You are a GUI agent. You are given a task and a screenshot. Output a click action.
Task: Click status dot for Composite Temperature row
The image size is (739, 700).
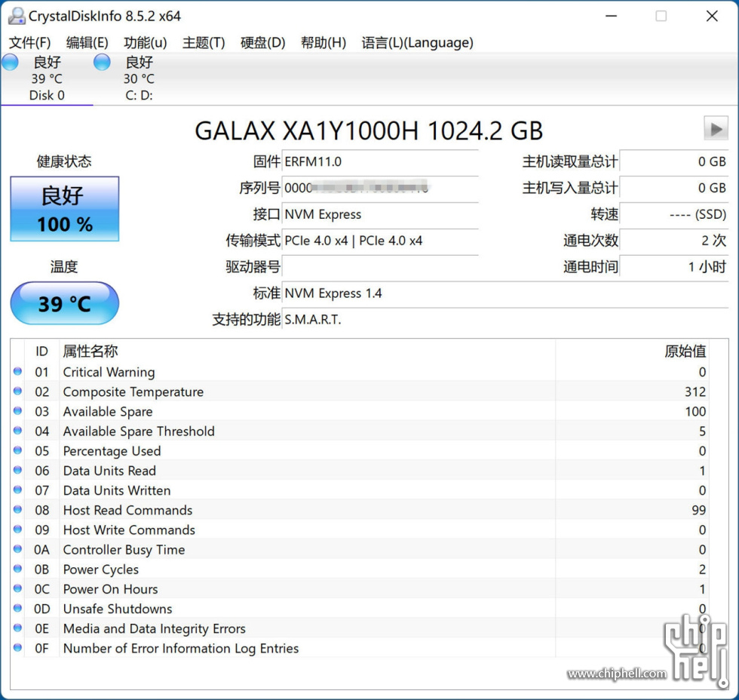pyautogui.click(x=18, y=391)
